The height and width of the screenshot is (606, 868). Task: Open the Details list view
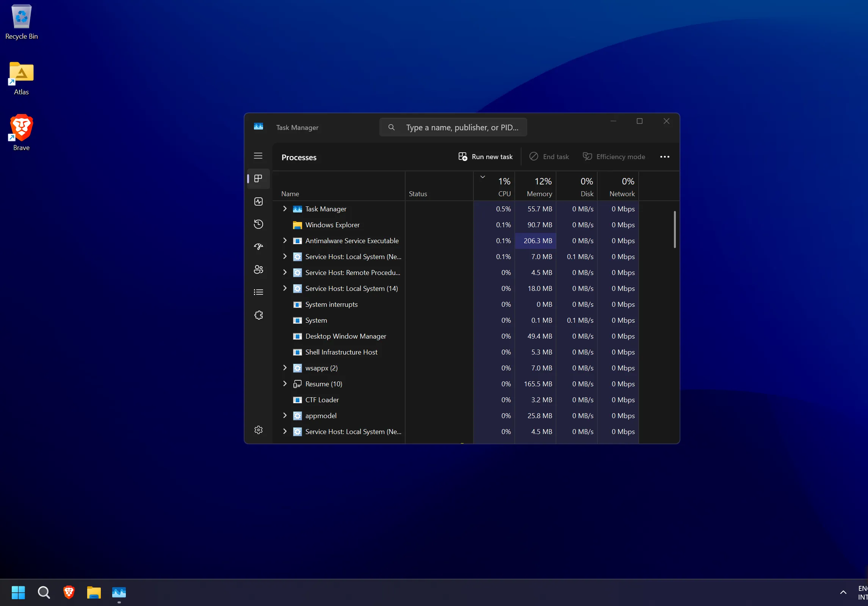pyautogui.click(x=258, y=292)
